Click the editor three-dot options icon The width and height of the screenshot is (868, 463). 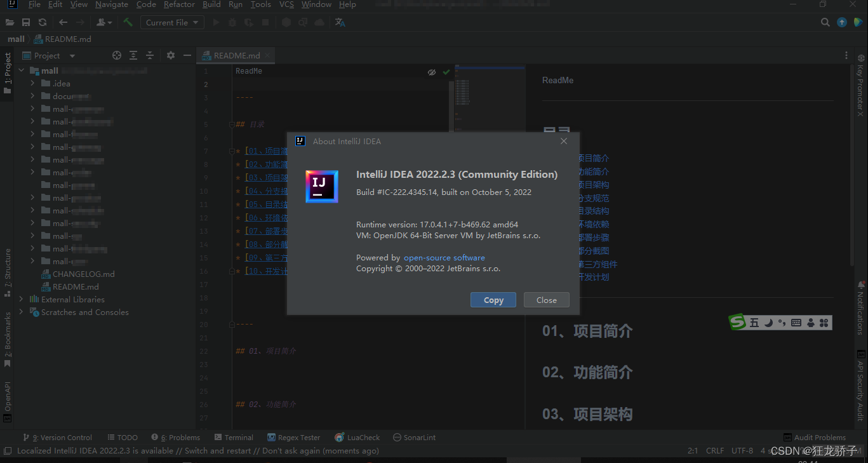[846, 55]
